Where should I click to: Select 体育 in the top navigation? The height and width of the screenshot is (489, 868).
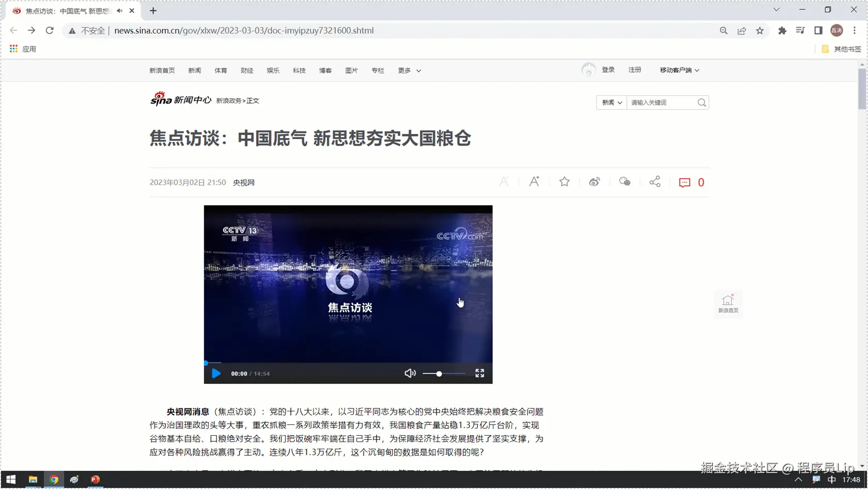point(220,70)
